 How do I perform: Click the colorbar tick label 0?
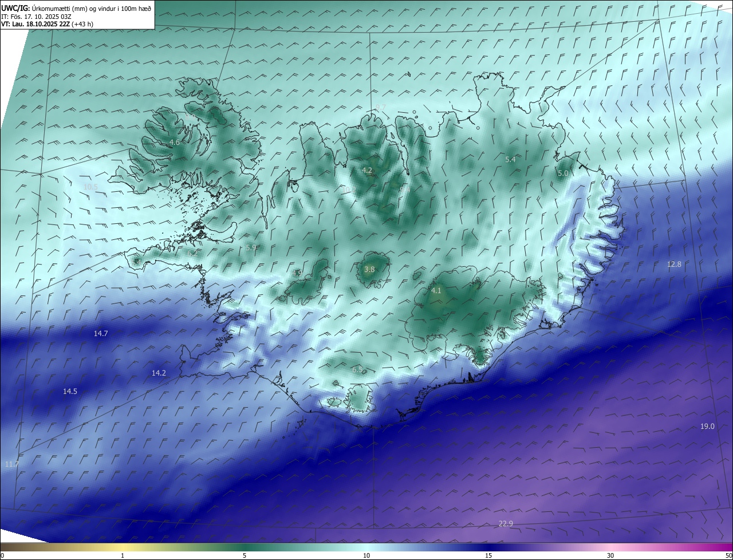click(2, 555)
